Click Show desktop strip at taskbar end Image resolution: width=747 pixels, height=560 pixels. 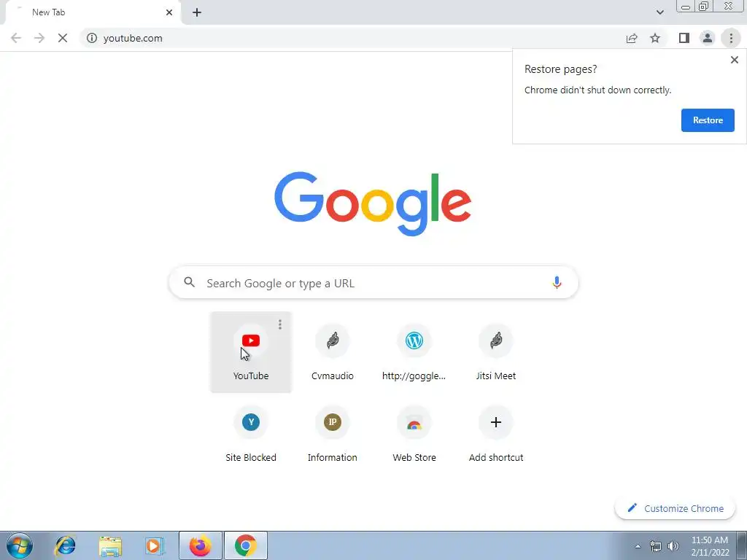point(742,545)
